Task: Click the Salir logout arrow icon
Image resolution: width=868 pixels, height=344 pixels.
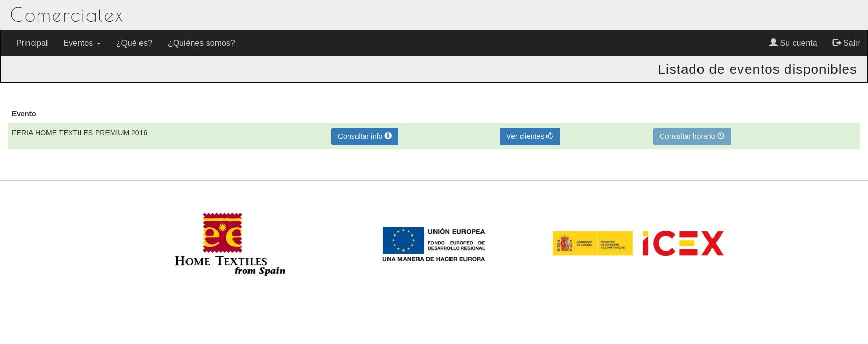Action: tap(836, 43)
